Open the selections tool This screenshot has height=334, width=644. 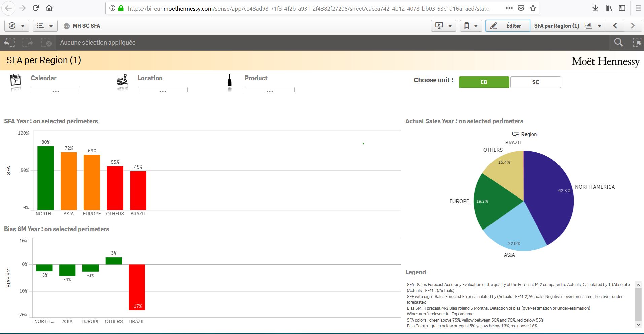pyautogui.click(x=637, y=42)
